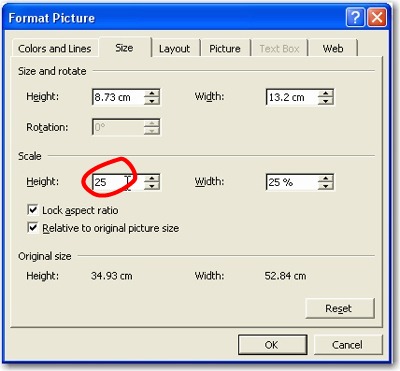Screen dimensions: 400x371
Task: Decrease Size Width with the down spinner arrow
Action: pyautogui.click(x=326, y=101)
